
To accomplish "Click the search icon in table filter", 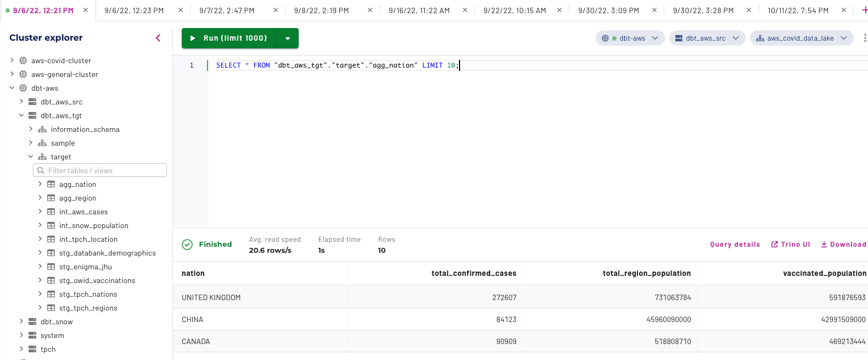I will coord(41,170).
